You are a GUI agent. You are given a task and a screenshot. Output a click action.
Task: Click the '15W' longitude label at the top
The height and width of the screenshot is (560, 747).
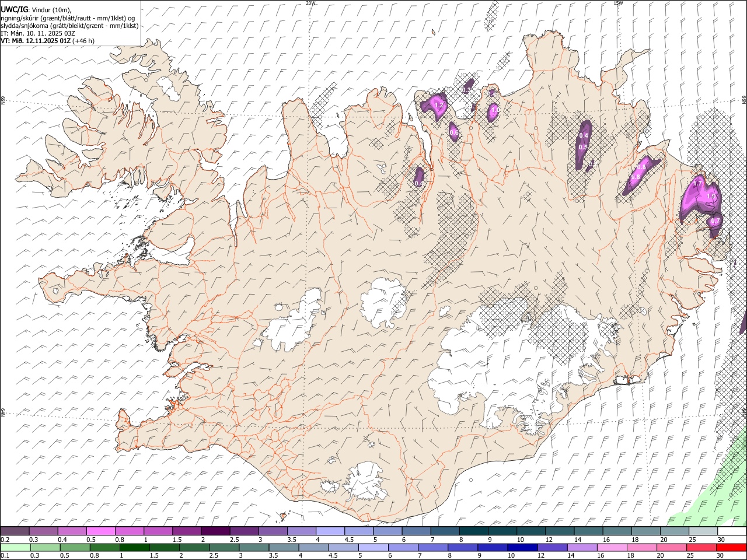[x=618, y=3]
